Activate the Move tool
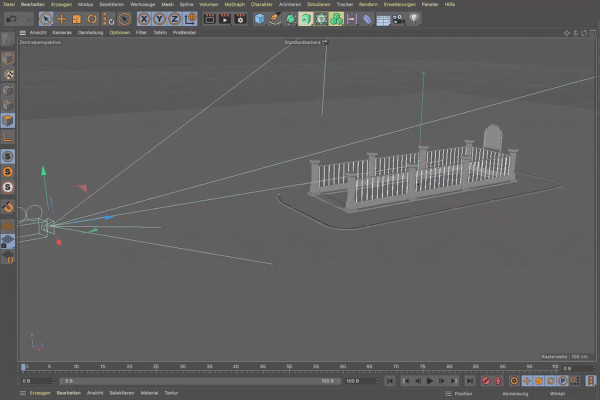600x400 pixels. tap(61, 19)
